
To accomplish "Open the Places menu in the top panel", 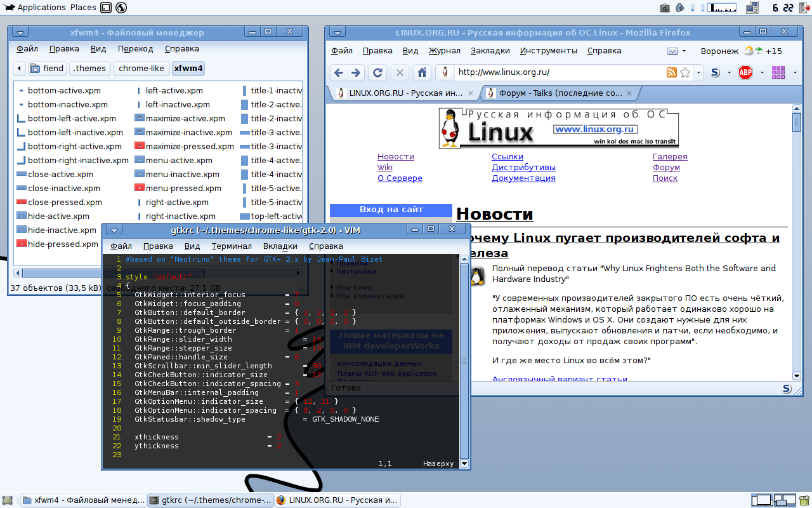I will click(x=83, y=8).
